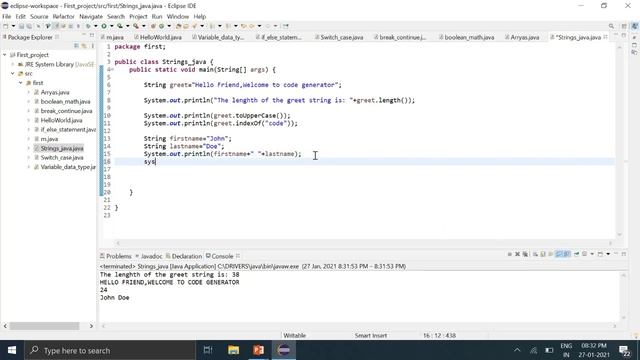Open the Debug dropdown arrow
This screenshot has width=640, height=360.
[x=96, y=26]
